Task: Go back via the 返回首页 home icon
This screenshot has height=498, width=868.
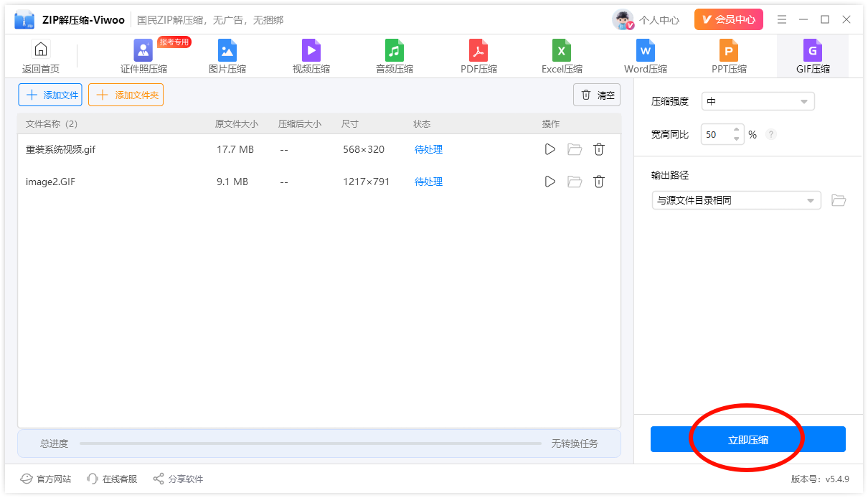Action: tap(41, 50)
